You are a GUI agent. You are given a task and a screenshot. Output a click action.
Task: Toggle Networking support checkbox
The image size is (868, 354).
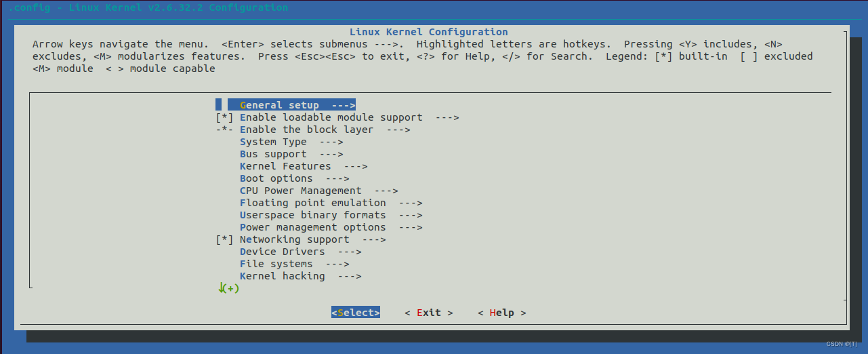(x=225, y=239)
